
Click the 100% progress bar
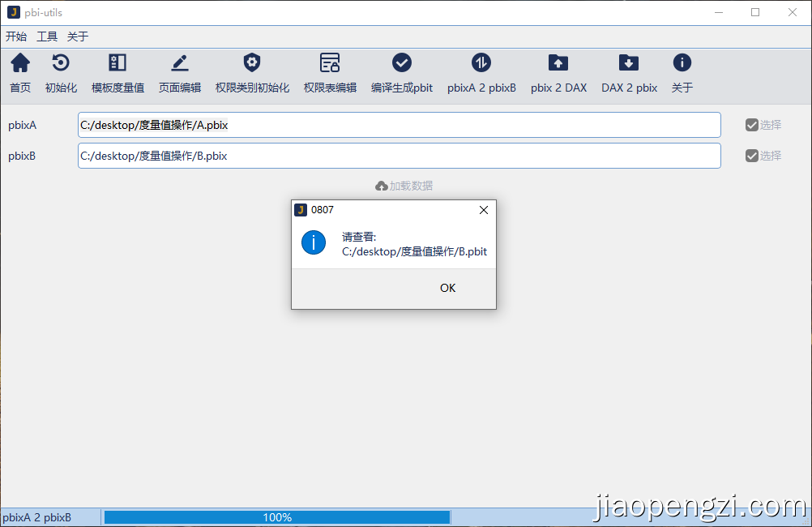pyautogui.click(x=277, y=517)
